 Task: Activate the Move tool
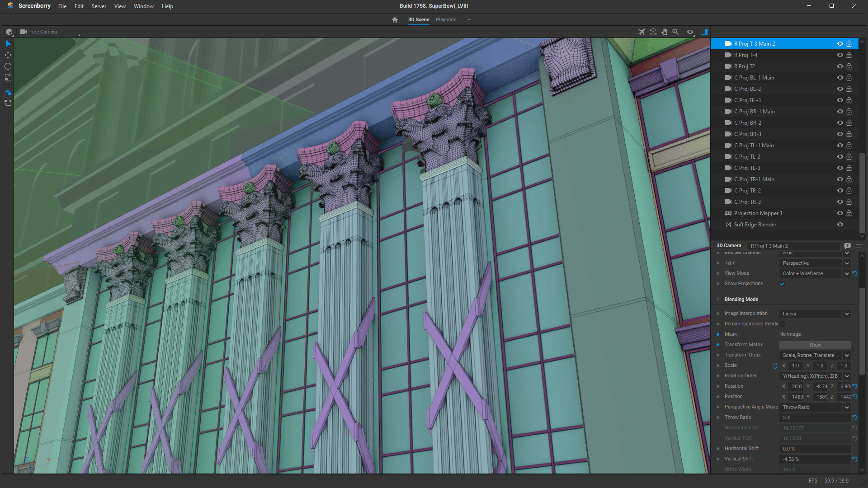pos(8,55)
